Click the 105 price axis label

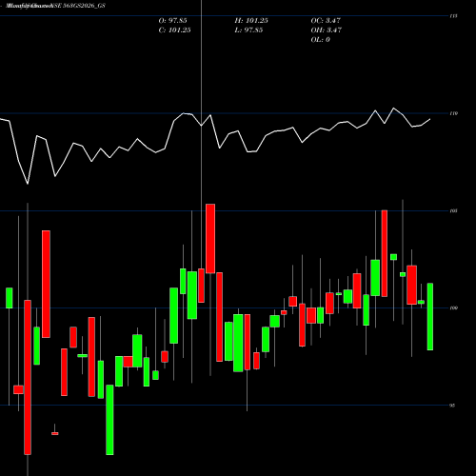tap(454, 210)
